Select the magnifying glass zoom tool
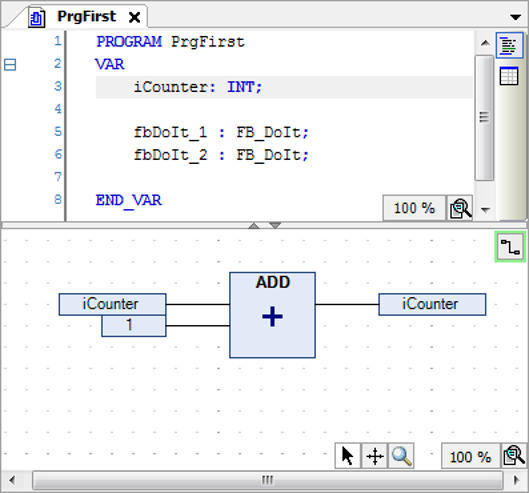 [401, 456]
